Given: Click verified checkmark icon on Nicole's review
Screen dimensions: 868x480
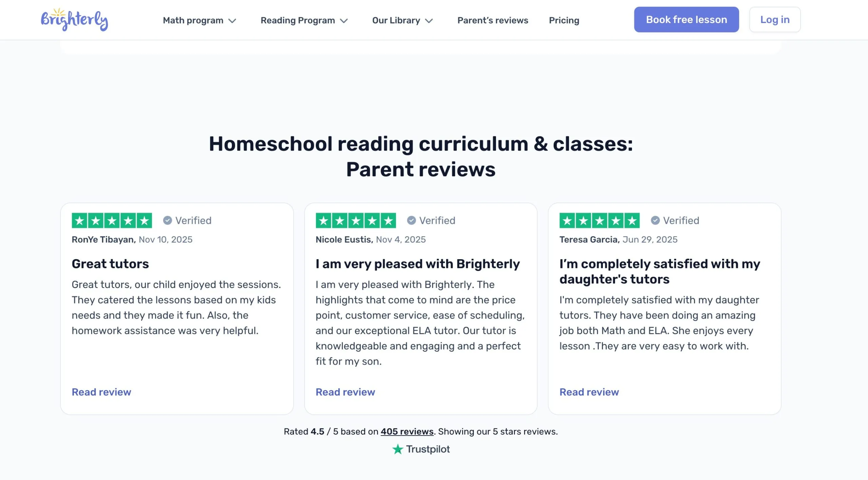Looking at the screenshot, I should pos(411,220).
